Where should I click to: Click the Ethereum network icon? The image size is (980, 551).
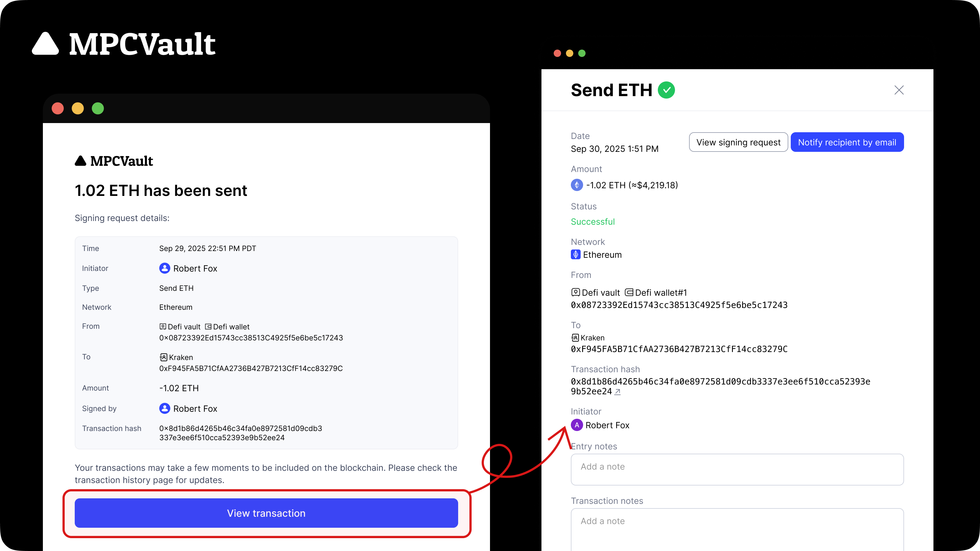[576, 254]
